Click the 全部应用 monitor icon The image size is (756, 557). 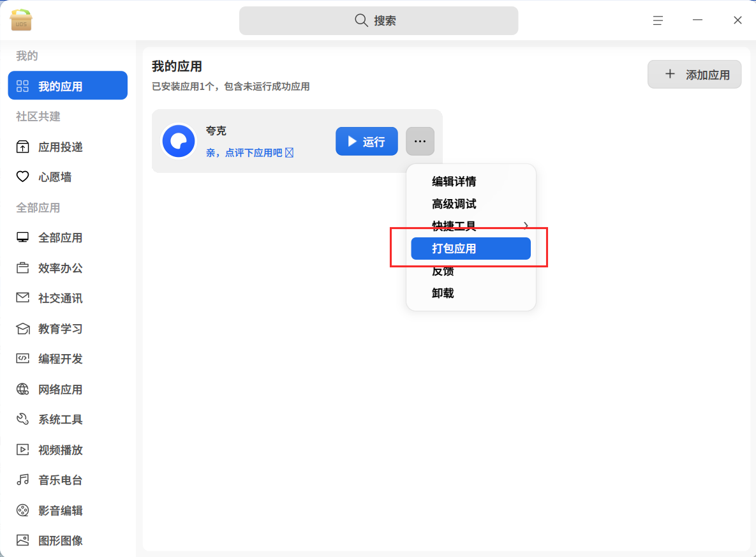(x=23, y=237)
